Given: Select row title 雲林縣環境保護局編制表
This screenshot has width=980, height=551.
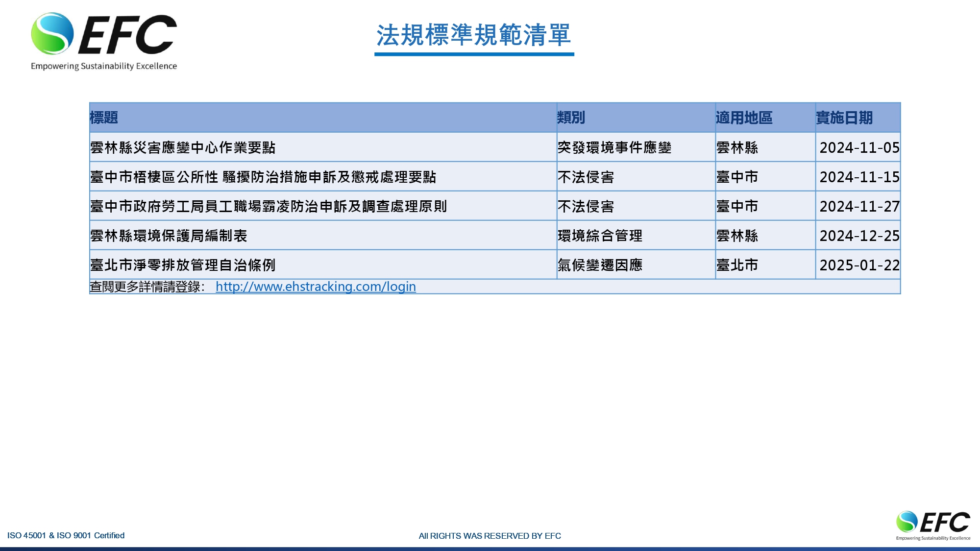Looking at the screenshot, I should 169,236.
